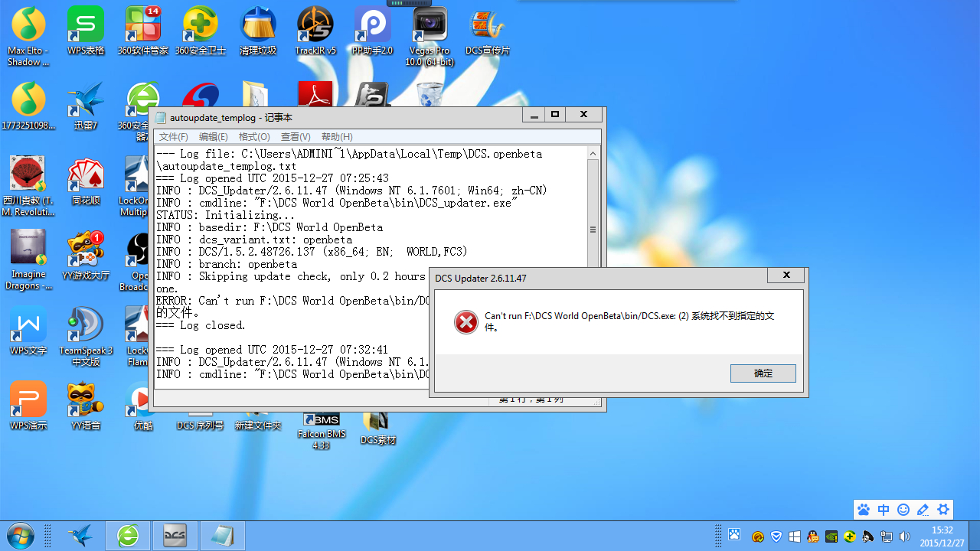Click "INFO : dcs_variant.txt: openbeta" log line
Viewport: 980px width, 551px height.
[254, 240]
